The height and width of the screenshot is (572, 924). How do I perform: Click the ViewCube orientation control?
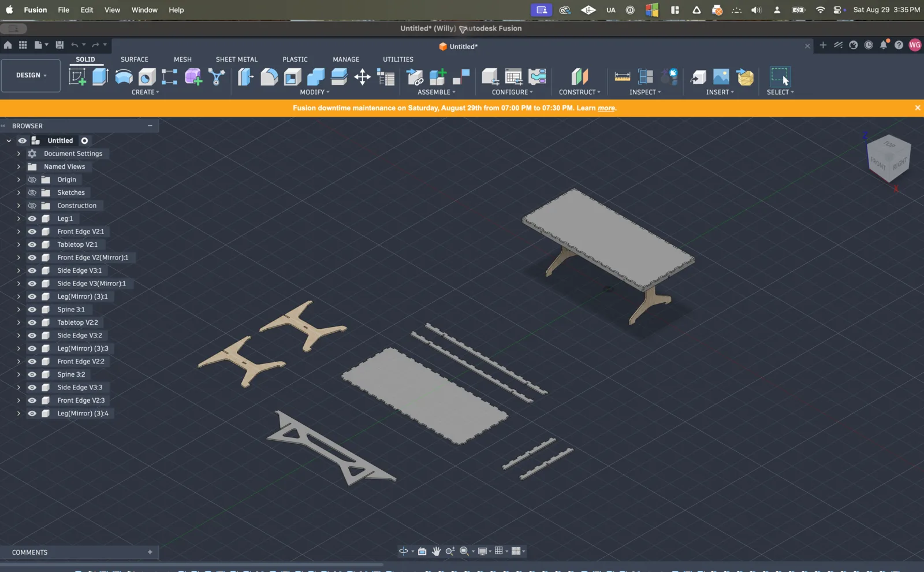(x=888, y=158)
